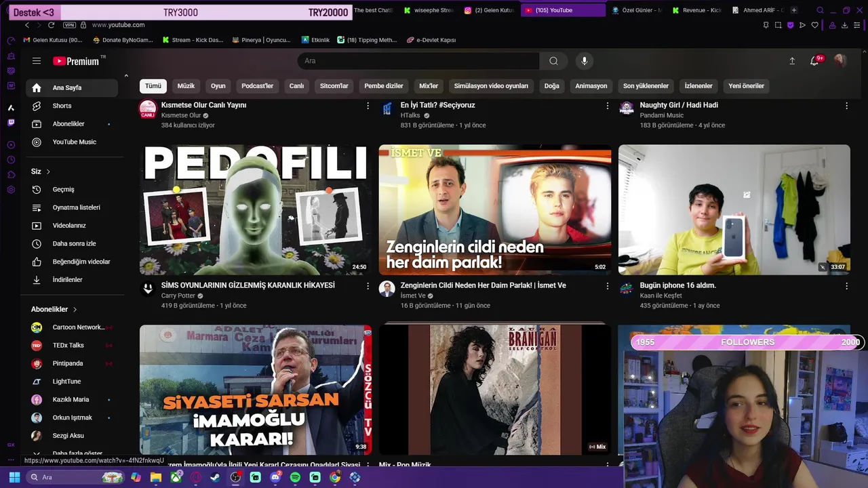Go to Ana Sayfa home
The height and width of the screenshot is (488, 868).
tap(72, 87)
